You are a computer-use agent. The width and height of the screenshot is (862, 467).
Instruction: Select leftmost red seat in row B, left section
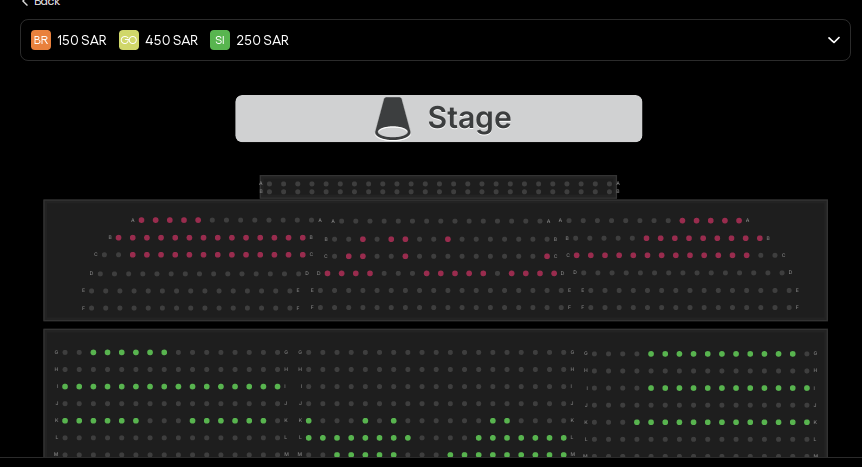(x=118, y=238)
